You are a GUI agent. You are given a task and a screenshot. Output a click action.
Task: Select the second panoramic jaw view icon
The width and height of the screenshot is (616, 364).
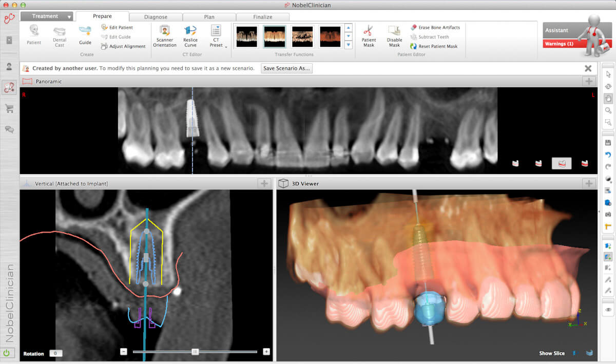click(x=538, y=163)
